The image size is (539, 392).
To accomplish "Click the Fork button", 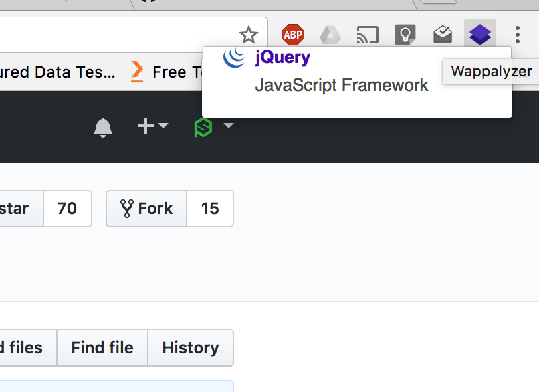I will (x=146, y=209).
